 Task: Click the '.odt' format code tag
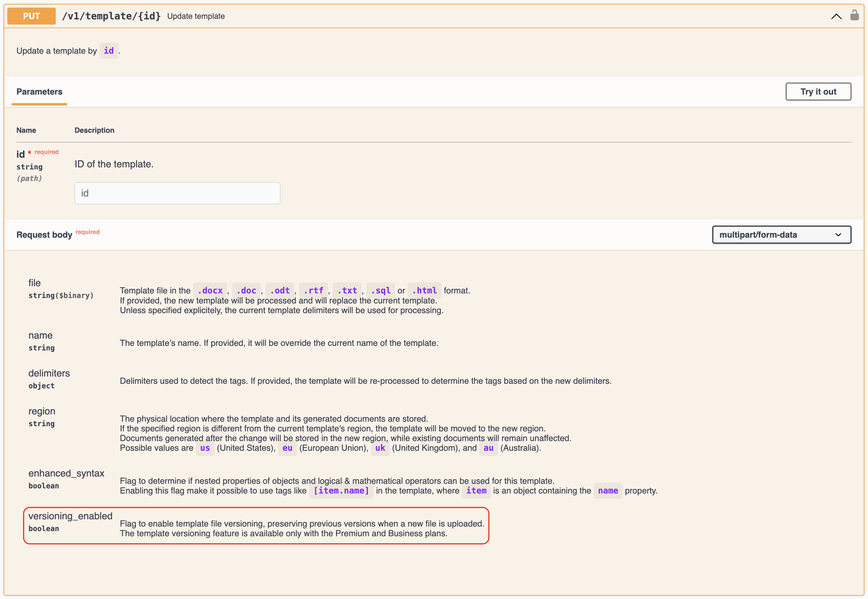(x=280, y=290)
